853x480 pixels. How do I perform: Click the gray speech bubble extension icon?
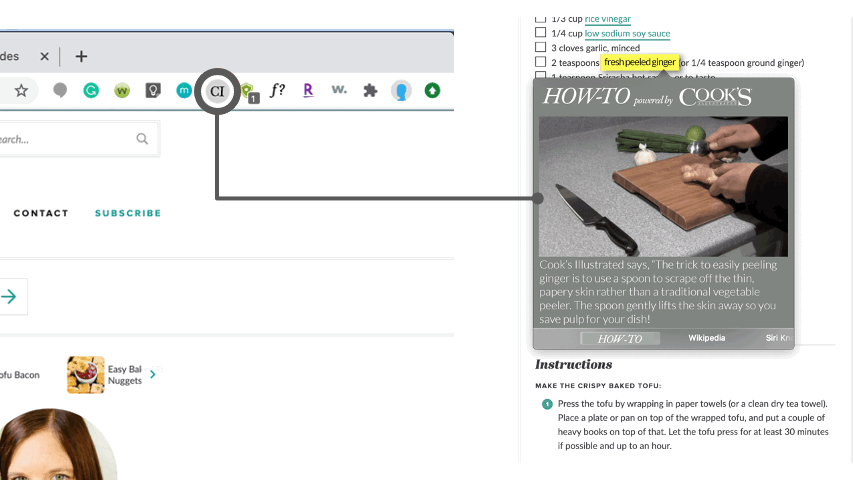[60, 90]
